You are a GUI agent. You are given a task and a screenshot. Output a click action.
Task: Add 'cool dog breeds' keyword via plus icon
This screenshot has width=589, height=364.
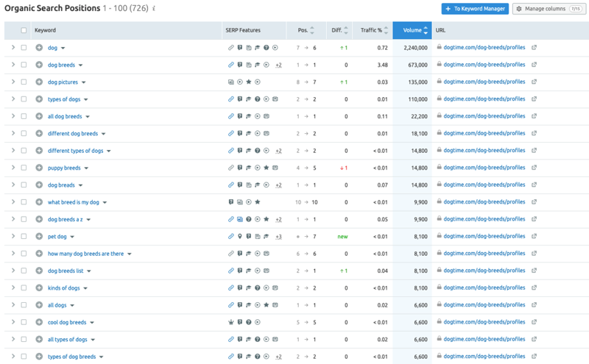point(39,322)
